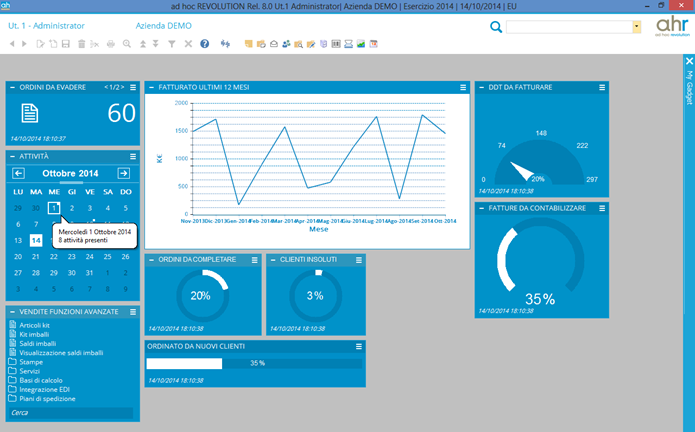Open Vendite Funzioni Avanzate gadget menu

(x=133, y=312)
